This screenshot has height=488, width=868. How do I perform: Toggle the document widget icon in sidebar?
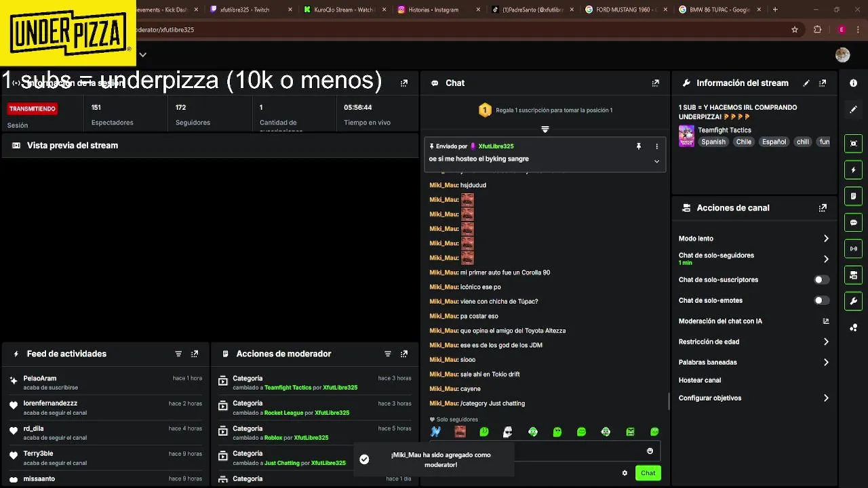point(853,196)
